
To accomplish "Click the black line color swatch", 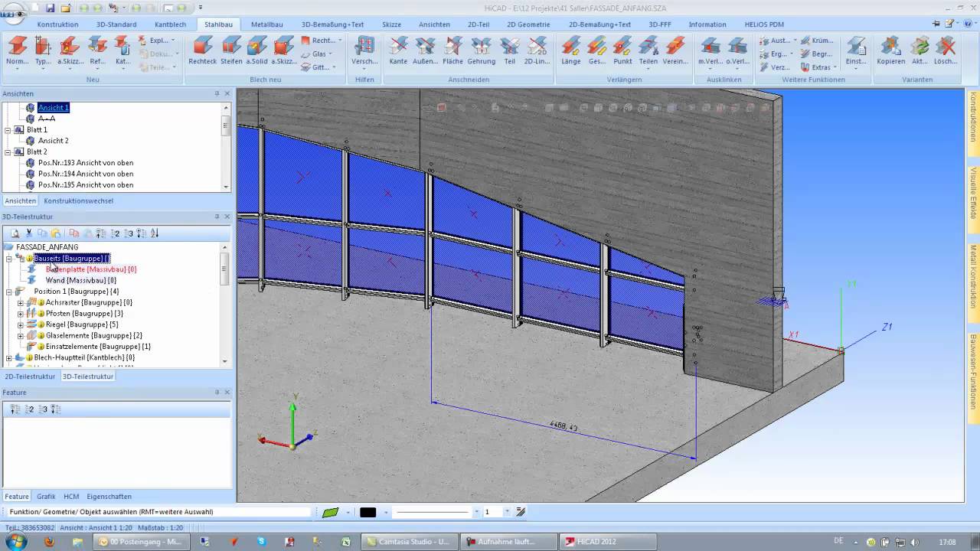I will (368, 512).
